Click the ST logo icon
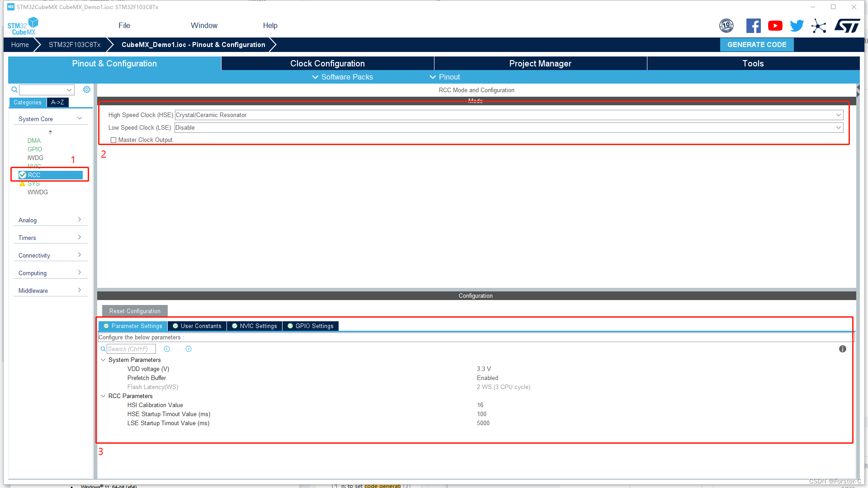The height and width of the screenshot is (488, 868). 847,26
